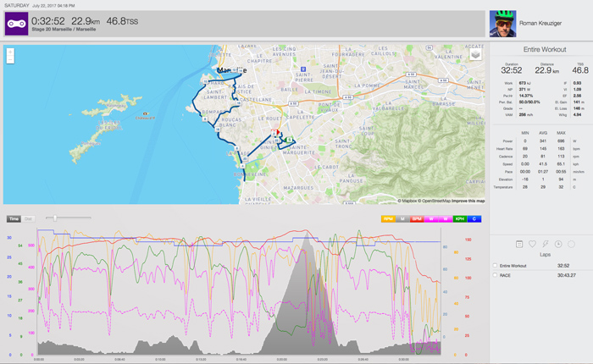Open the OpenStreetMap attribution link

pos(434,201)
